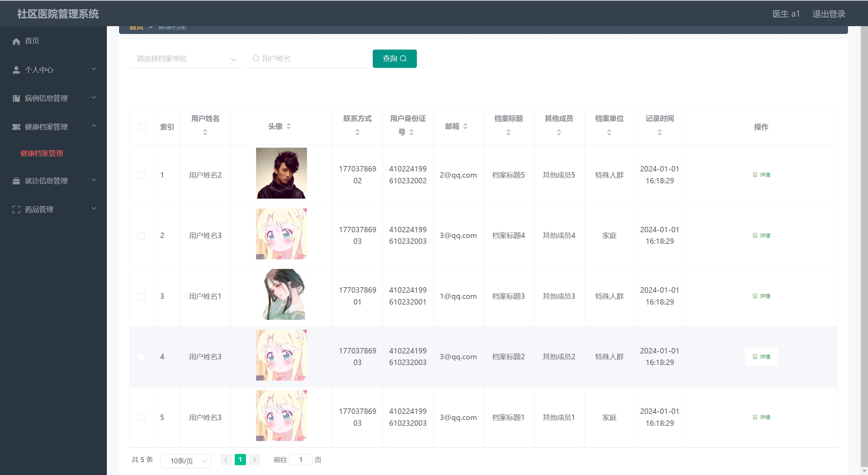Image resolution: width=868 pixels, height=475 pixels.
Task: Click 退出登录 to log out
Action: [828, 14]
